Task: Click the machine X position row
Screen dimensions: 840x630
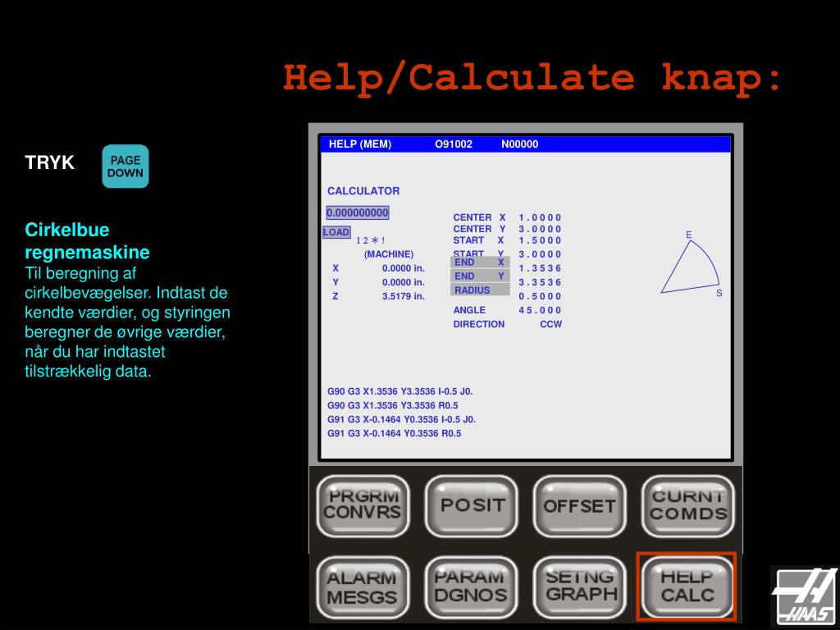Action: click(378, 268)
